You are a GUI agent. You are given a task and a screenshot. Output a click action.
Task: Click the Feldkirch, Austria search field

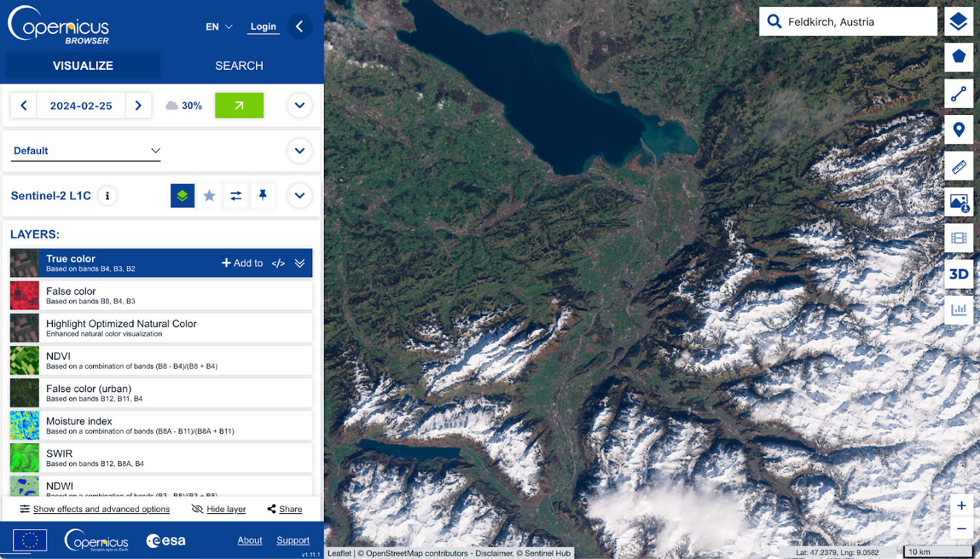pos(857,22)
